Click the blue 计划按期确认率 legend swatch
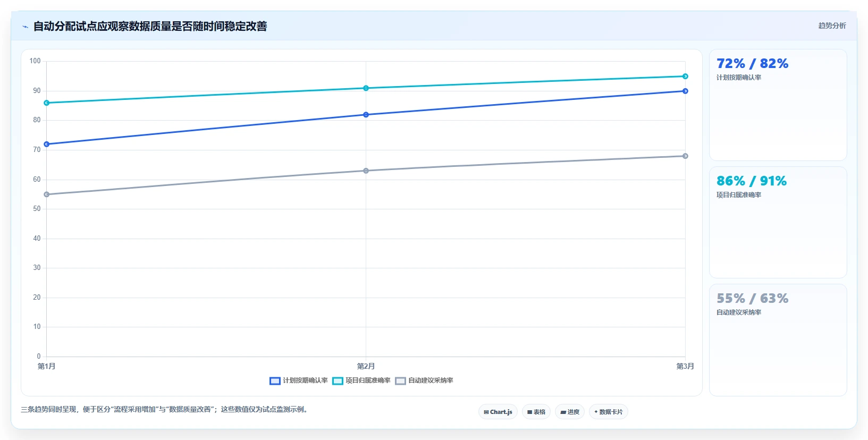 pyautogui.click(x=275, y=381)
